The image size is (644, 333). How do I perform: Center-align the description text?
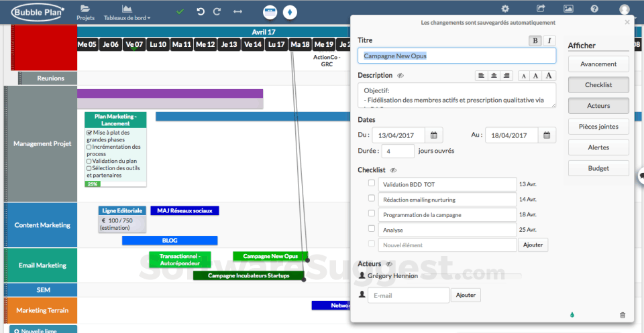point(494,76)
